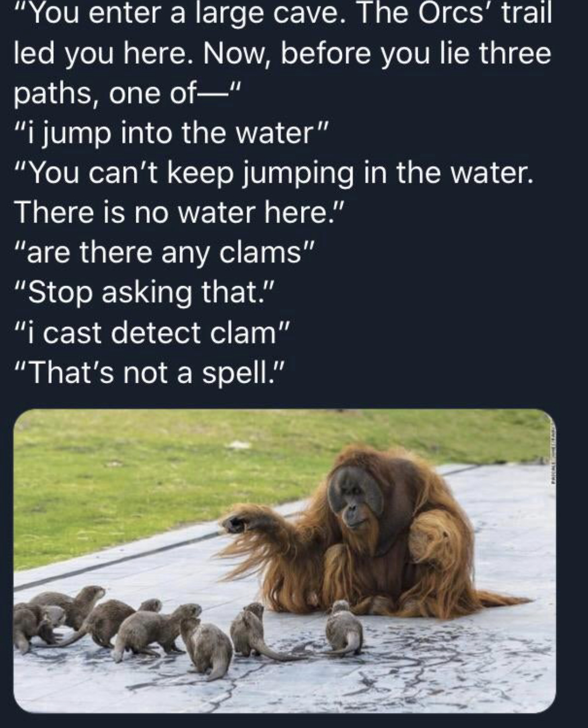Tap the final line "That's not a spell."
The width and height of the screenshot is (588, 728).
(x=151, y=372)
